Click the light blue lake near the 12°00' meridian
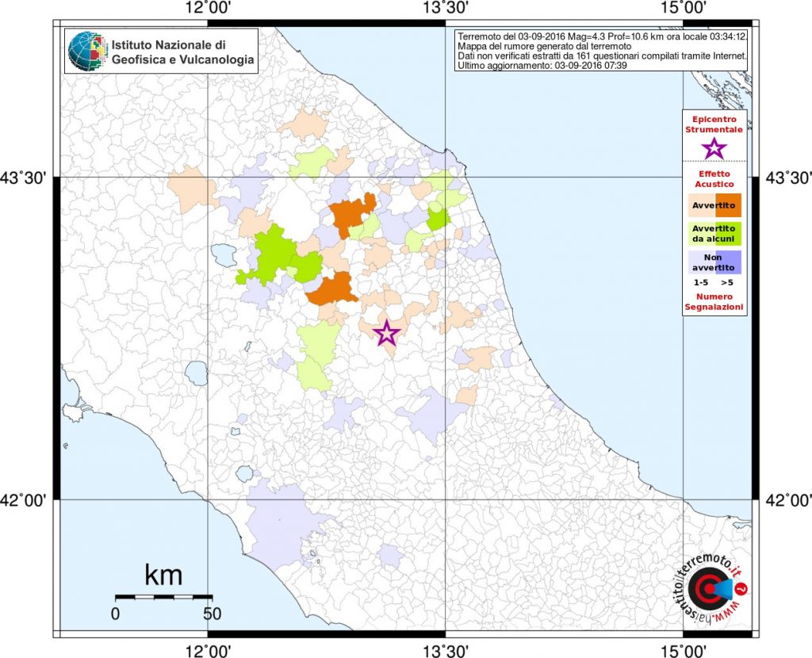This screenshot has height=658, width=812. [197, 373]
